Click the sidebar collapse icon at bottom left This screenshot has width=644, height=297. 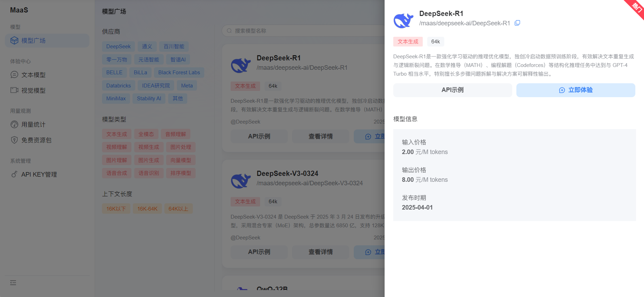13,283
